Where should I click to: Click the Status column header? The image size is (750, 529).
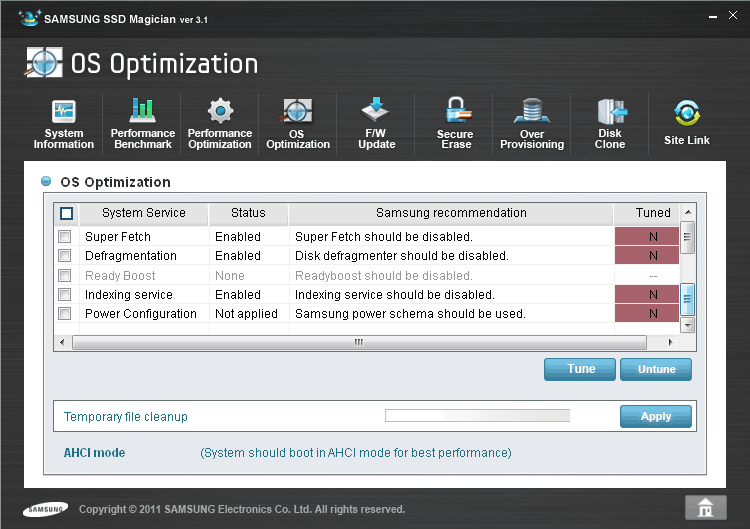[x=248, y=213]
